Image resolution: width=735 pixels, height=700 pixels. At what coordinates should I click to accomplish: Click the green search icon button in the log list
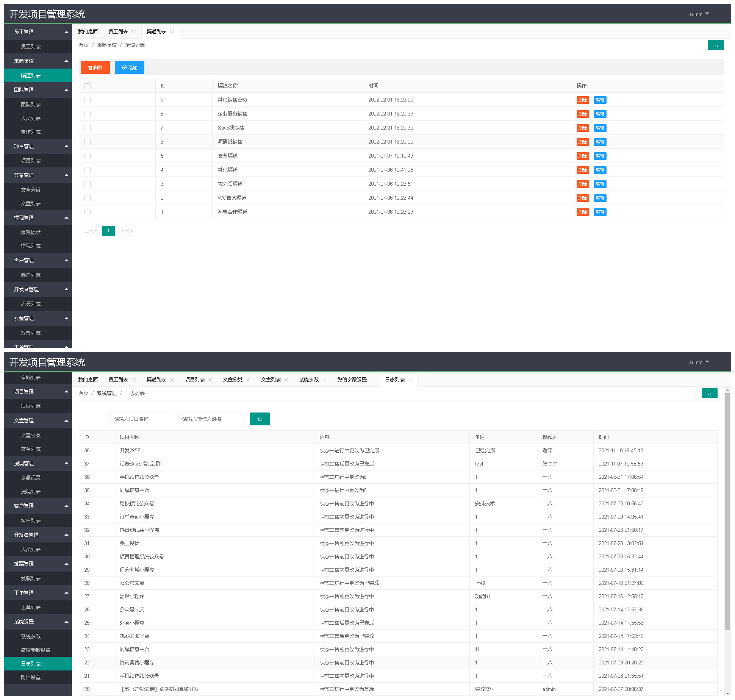[260, 419]
